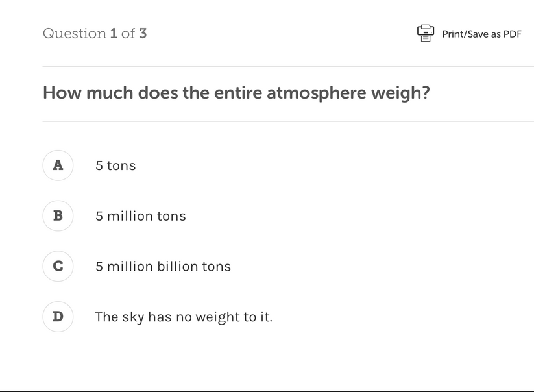Screen dimensions: 534x392
Task: Click "The sky has no weight" answer
Action: pos(184,317)
